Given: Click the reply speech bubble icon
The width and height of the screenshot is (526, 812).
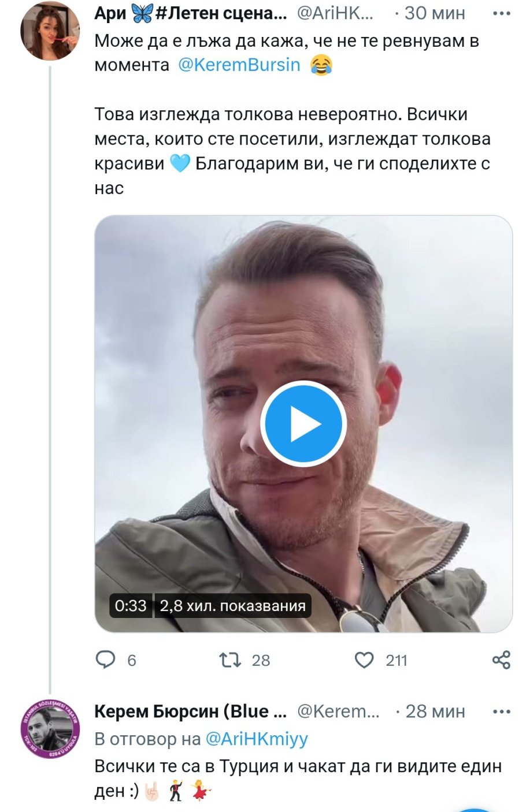Looking at the screenshot, I should pos(106,660).
